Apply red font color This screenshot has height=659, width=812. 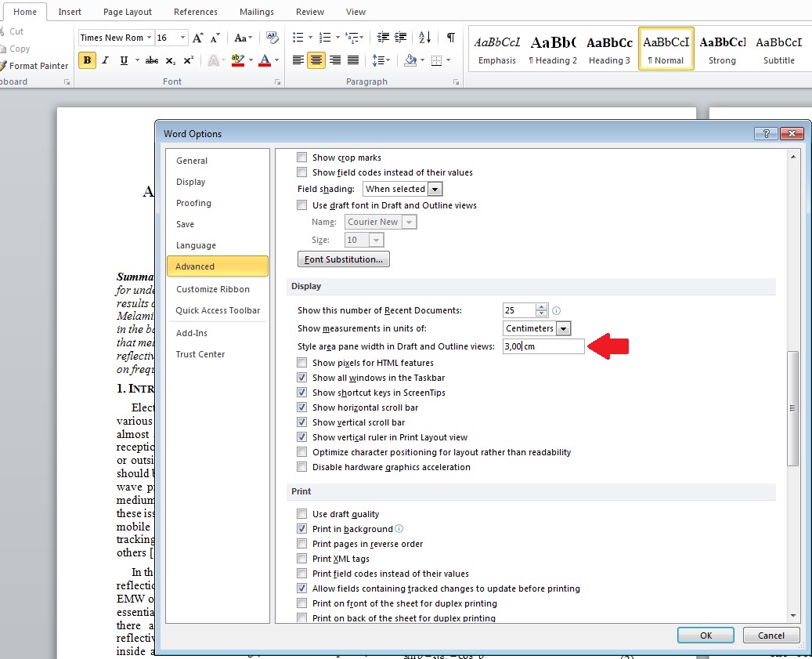pyautogui.click(x=265, y=60)
